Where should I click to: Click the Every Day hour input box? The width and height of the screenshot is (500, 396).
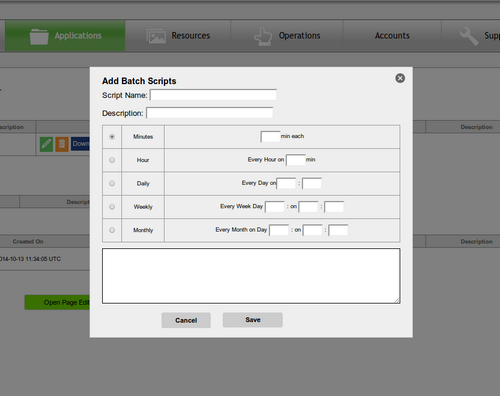pos(286,183)
